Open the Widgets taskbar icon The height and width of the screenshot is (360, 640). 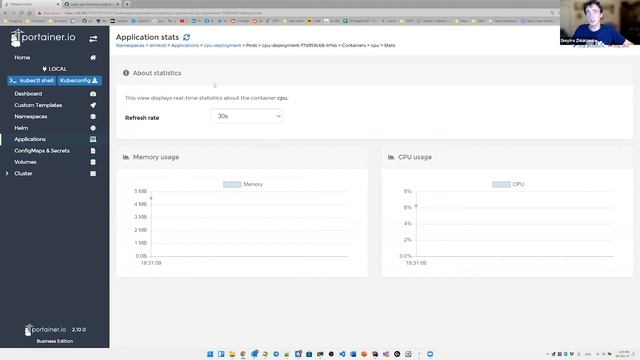(221, 354)
